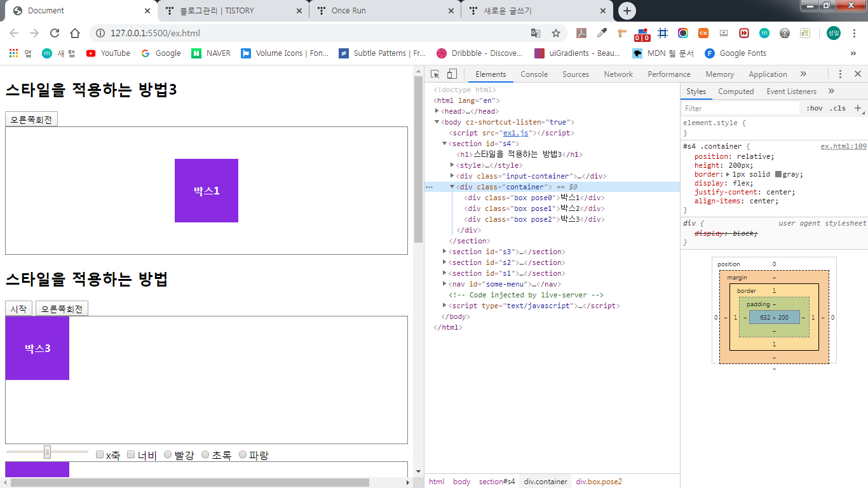Switch to the Sources tab
Screen dimensions: 868x488
576,74
